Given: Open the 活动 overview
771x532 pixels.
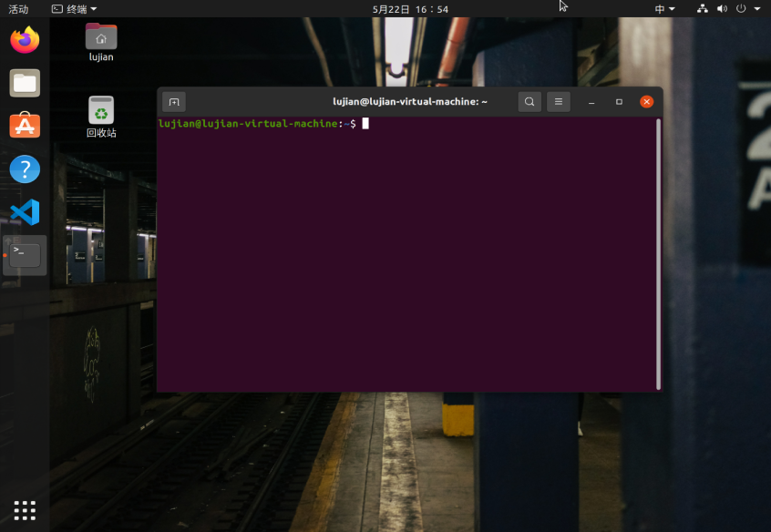Looking at the screenshot, I should point(18,9).
